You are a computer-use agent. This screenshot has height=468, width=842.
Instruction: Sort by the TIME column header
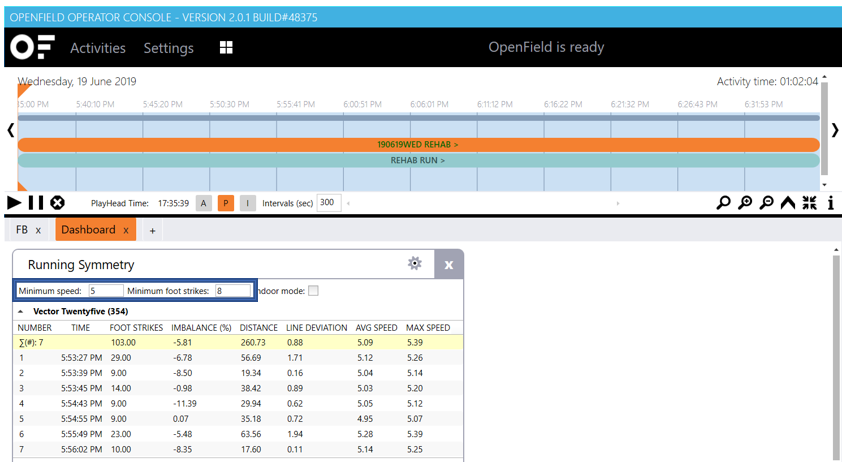[81, 327]
